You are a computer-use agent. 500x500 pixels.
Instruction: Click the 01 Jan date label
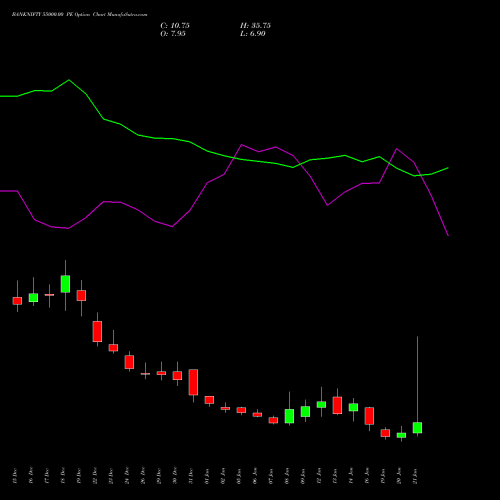(206, 476)
